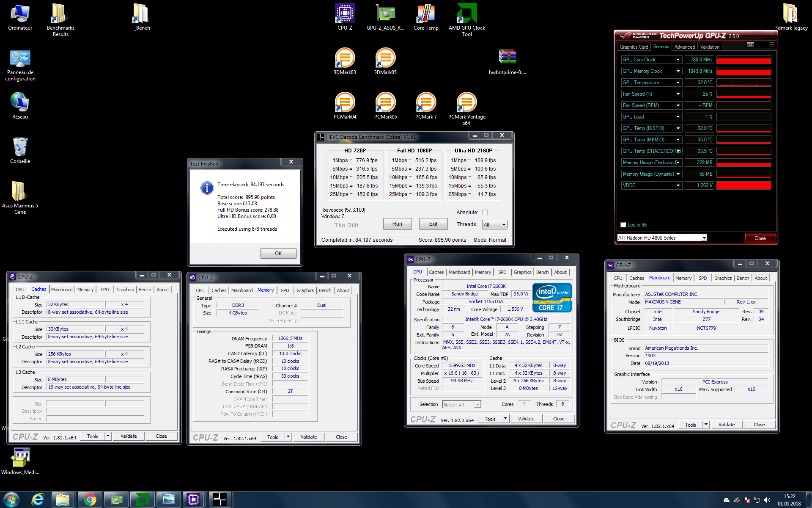Click Windows Start orb
Image resolution: width=812 pixels, height=508 pixels.
click(x=11, y=500)
